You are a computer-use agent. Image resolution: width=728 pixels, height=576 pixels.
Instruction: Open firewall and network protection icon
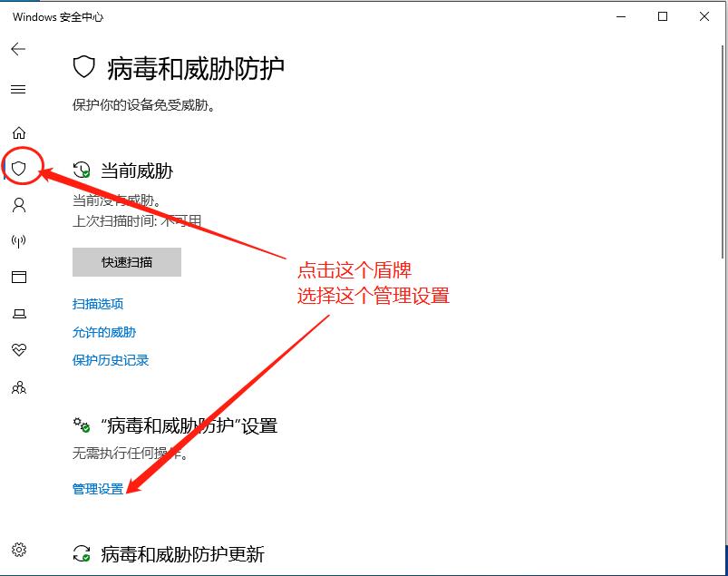(18, 240)
